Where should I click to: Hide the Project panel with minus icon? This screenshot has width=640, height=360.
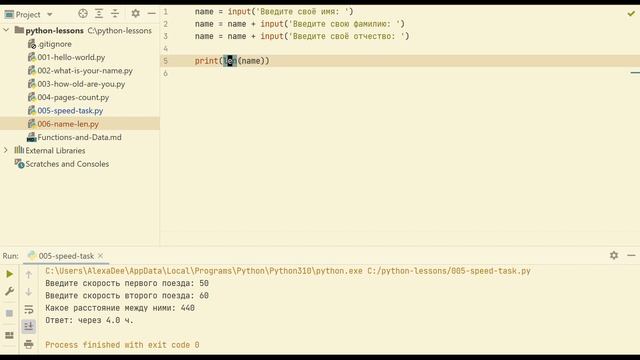tap(151, 14)
